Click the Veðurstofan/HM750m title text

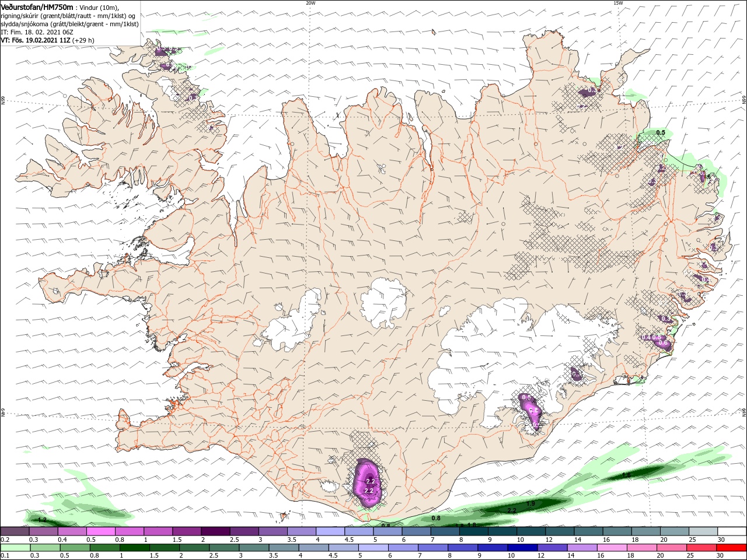click(37, 7)
